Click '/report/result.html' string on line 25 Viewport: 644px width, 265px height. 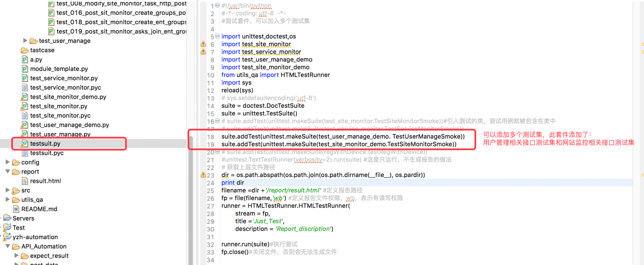click(293, 190)
